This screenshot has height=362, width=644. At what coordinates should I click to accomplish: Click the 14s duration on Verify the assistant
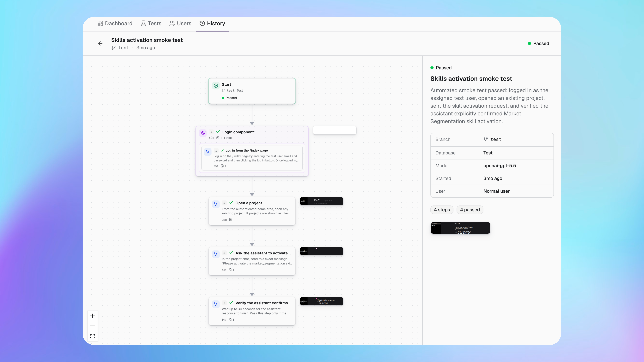224,320
